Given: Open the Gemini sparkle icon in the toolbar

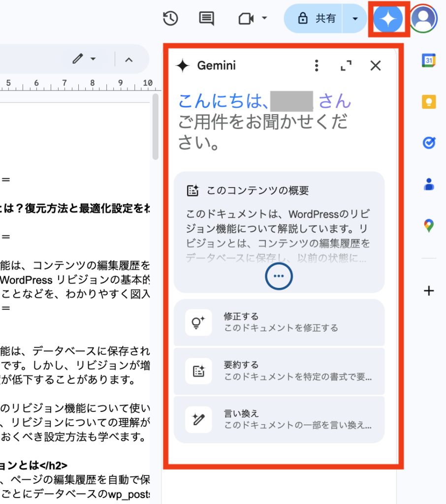Looking at the screenshot, I should click(388, 19).
